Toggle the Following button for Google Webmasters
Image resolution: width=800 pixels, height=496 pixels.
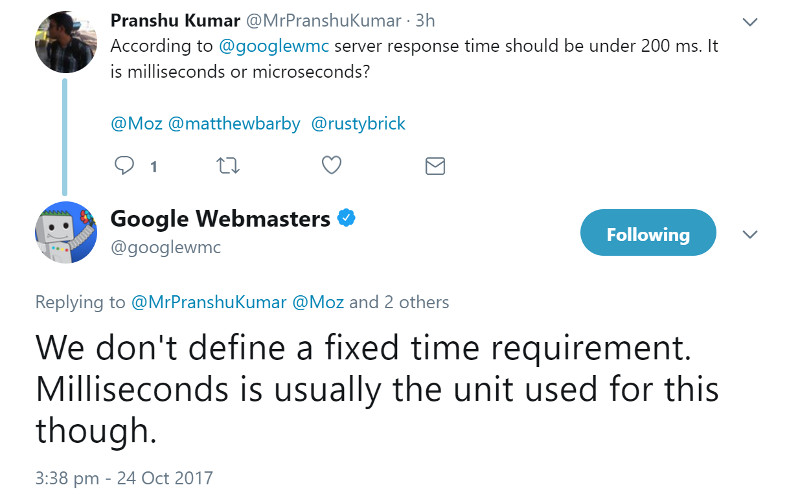[648, 234]
